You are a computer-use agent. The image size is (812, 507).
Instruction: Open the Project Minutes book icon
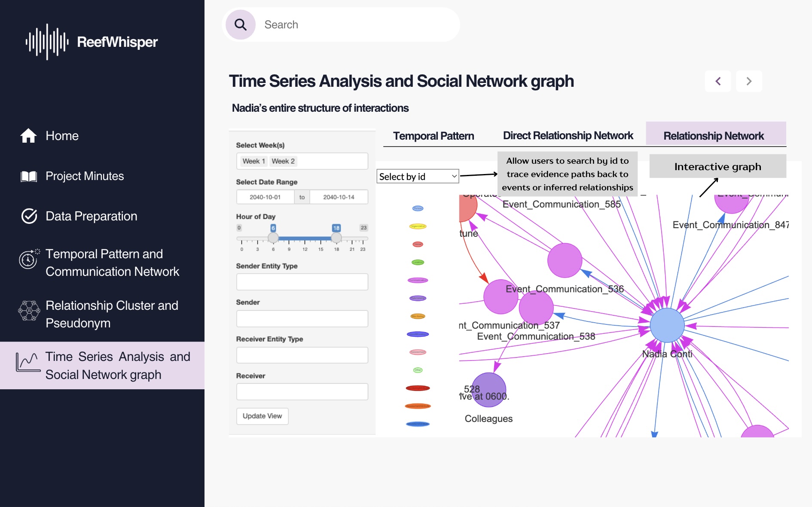29,176
